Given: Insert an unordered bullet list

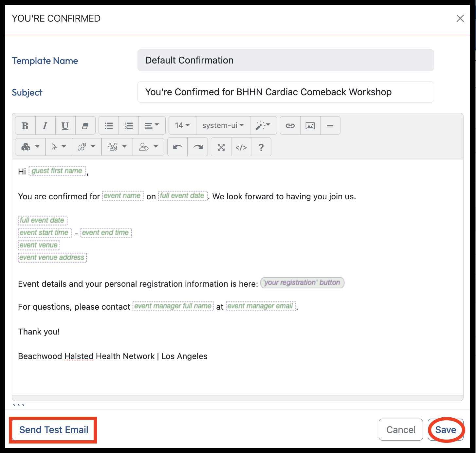Looking at the screenshot, I should (x=109, y=125).
